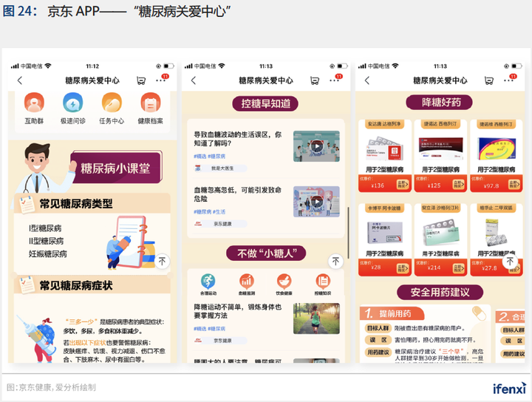Tap the back arrow on the 11:12 screen
The height and width of the screenshot is (402, 532).
point(20,81)
